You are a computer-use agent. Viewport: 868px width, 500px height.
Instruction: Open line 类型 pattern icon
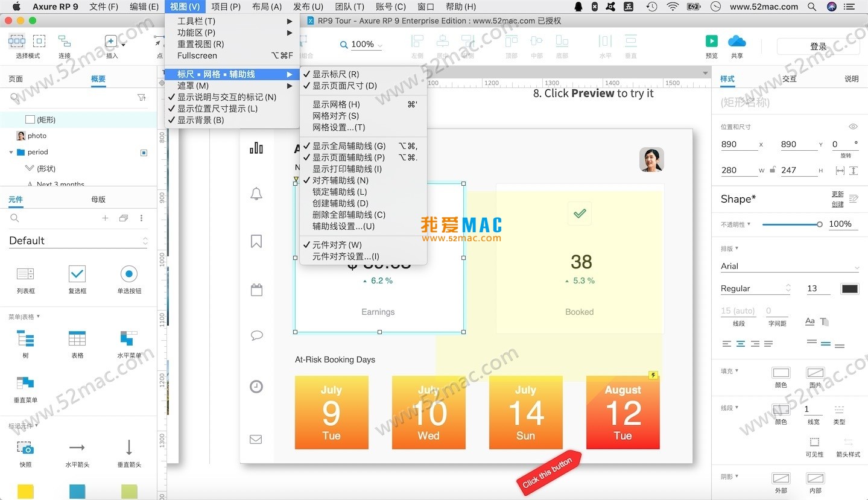click(x=839, y=409)
